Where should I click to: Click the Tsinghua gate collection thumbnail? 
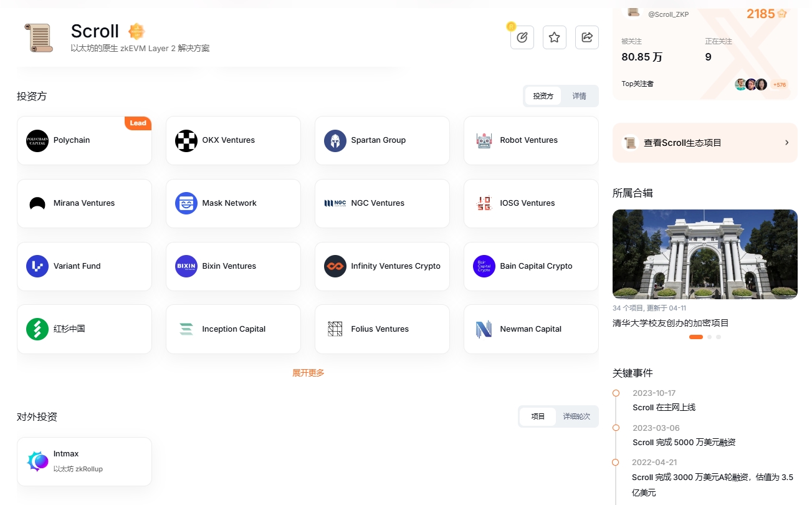[705, 254]
